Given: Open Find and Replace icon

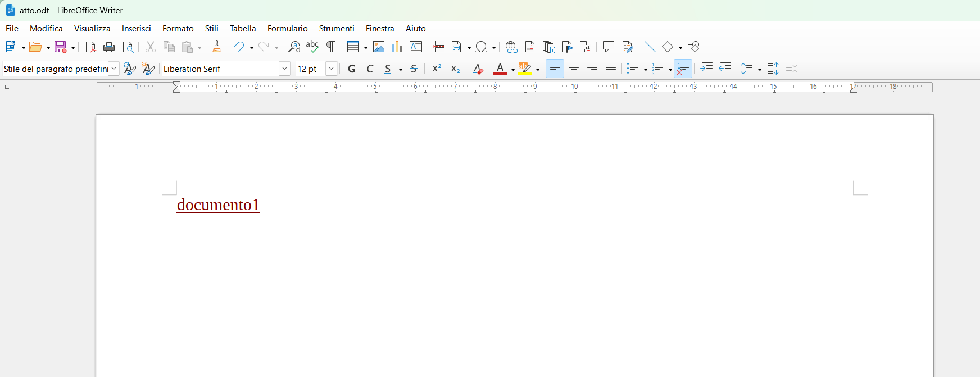Looking at the screenshot, I should coord(294,47).
